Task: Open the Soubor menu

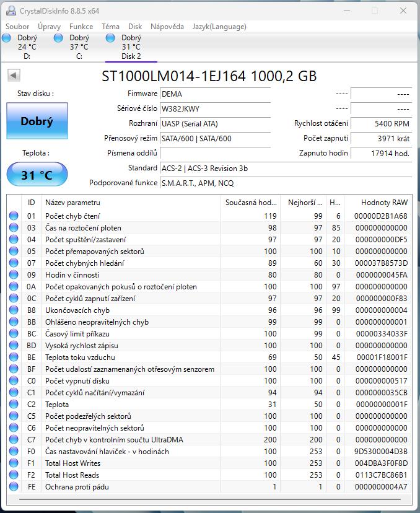Action: click(x=17, y=27)
